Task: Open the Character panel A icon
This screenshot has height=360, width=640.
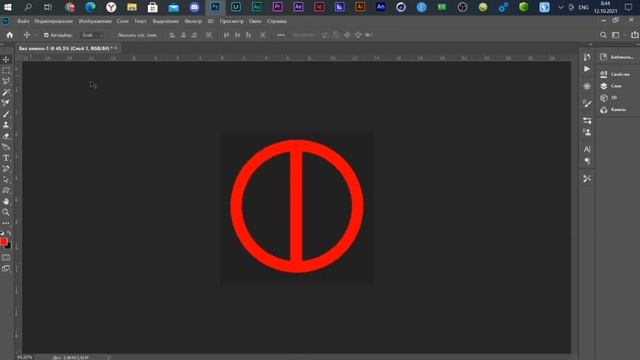Action: 587,149
